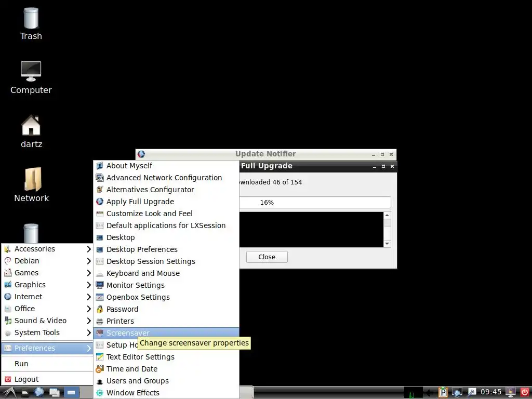532x399 pixels.
Task: Click the Close button in Full Upgrade
Action: pos(267,257)
